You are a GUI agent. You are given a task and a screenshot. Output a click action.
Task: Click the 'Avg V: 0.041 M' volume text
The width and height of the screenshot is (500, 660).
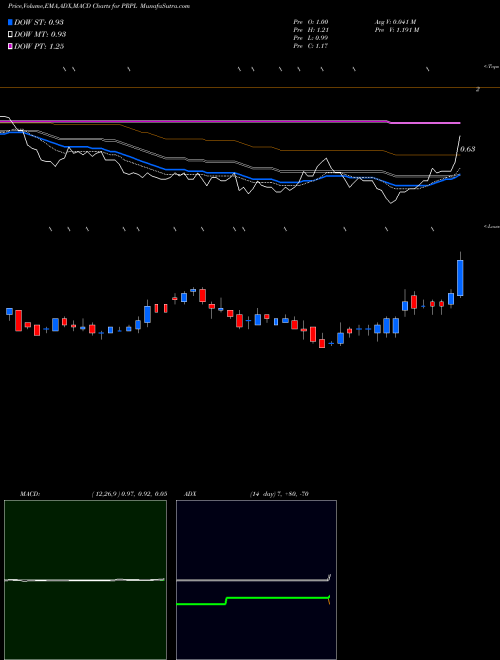[395, 22]
